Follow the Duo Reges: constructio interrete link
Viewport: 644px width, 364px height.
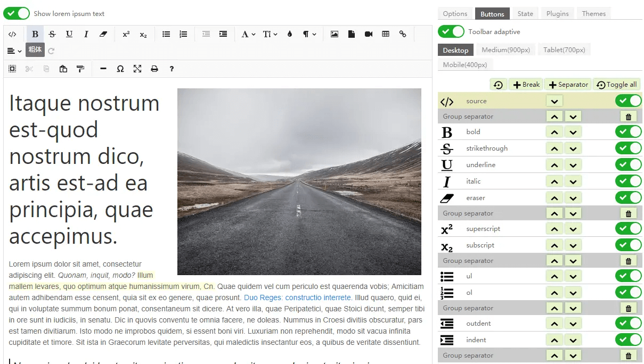point(297,297)
